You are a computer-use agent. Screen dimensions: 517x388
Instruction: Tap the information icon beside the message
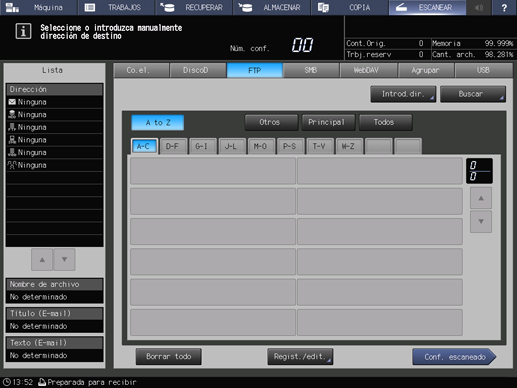(x=23, y=31)
